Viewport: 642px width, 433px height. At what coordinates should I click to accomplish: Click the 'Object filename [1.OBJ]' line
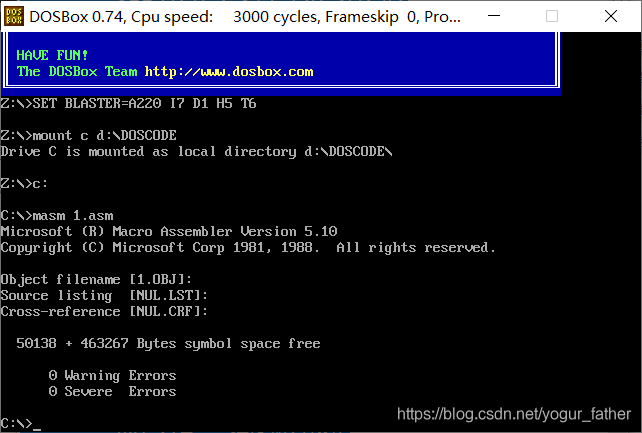[96, 280]
